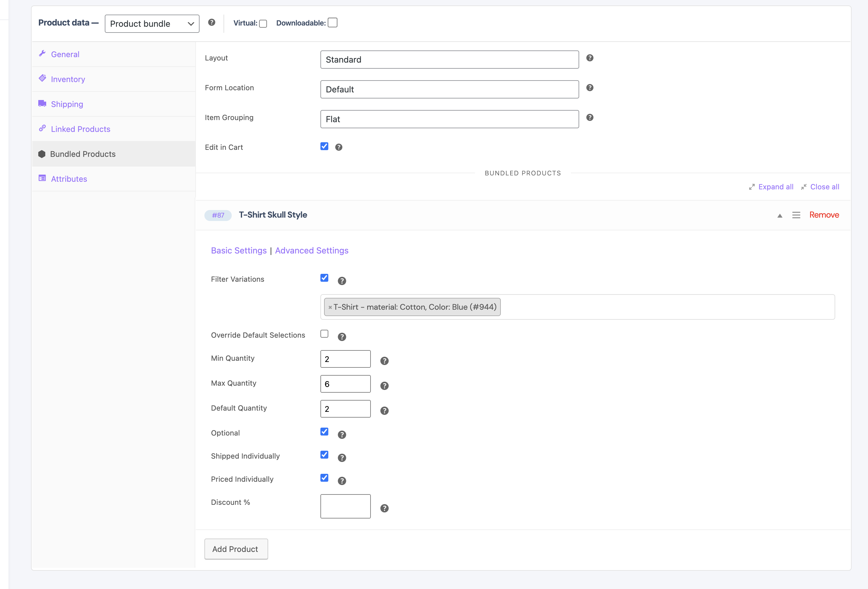This screenshot has width=868, height=589.
Task: Click the Min Quantity input field
Action: tap(346, 359)
